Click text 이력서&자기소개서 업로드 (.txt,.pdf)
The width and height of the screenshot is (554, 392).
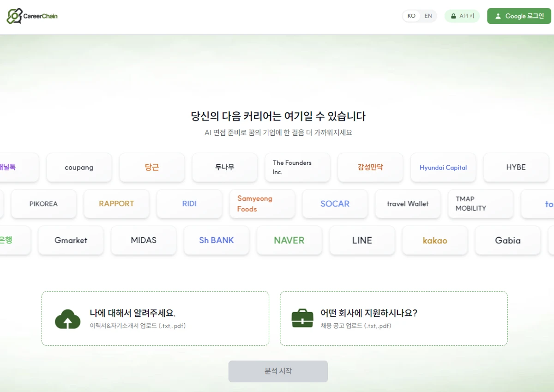point(138,326)
